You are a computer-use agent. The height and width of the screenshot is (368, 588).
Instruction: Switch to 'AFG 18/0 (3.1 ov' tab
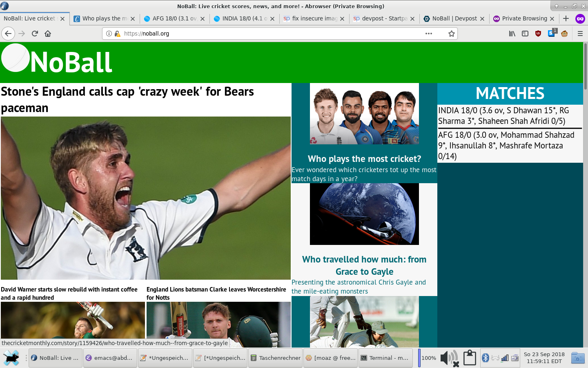pos(174,18)
